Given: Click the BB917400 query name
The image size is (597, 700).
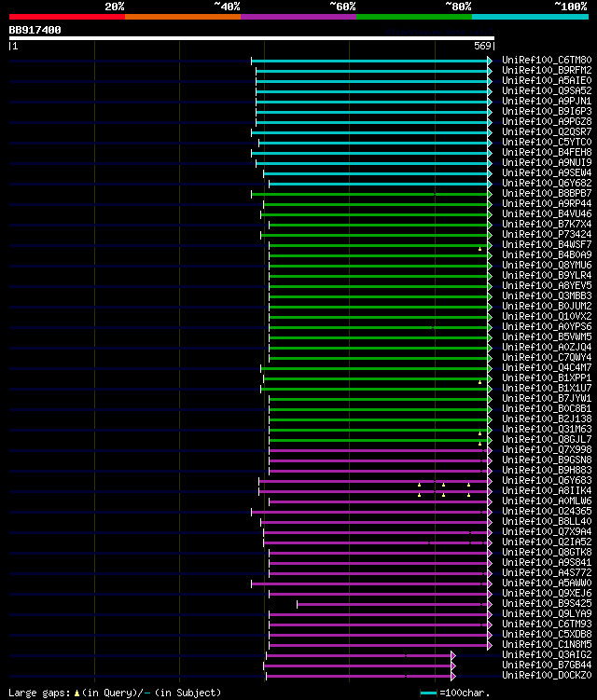Looking at the screenshot, I should click(35, 30).
